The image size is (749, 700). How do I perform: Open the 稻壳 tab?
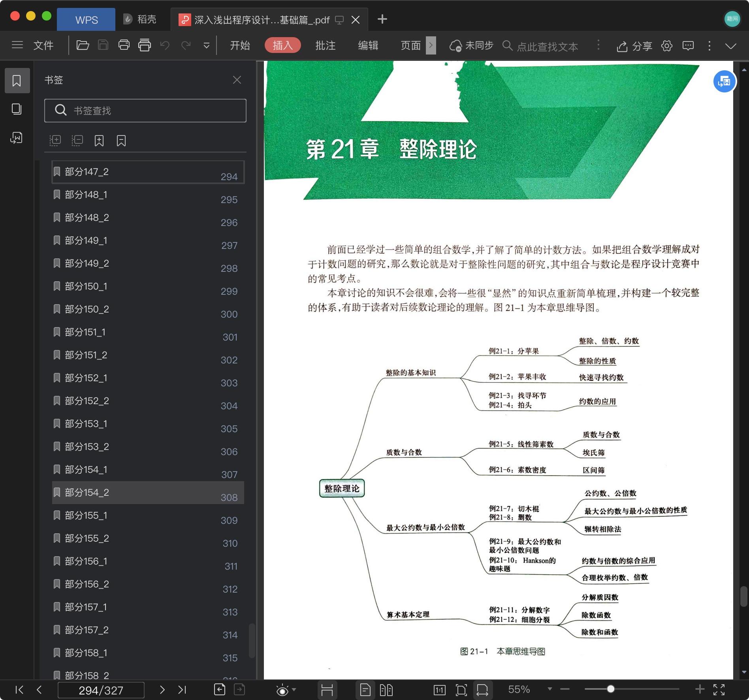pyautogui.click(x=139, y=19)
